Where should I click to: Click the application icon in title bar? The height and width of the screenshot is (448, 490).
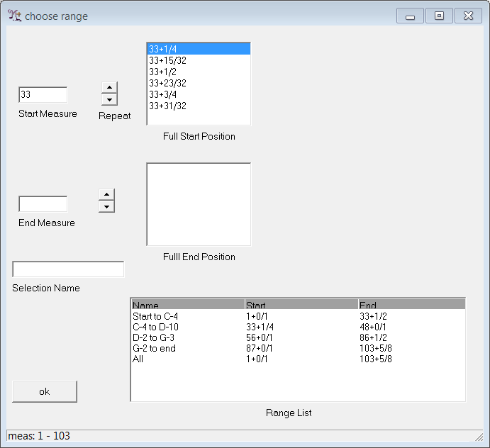14,16
